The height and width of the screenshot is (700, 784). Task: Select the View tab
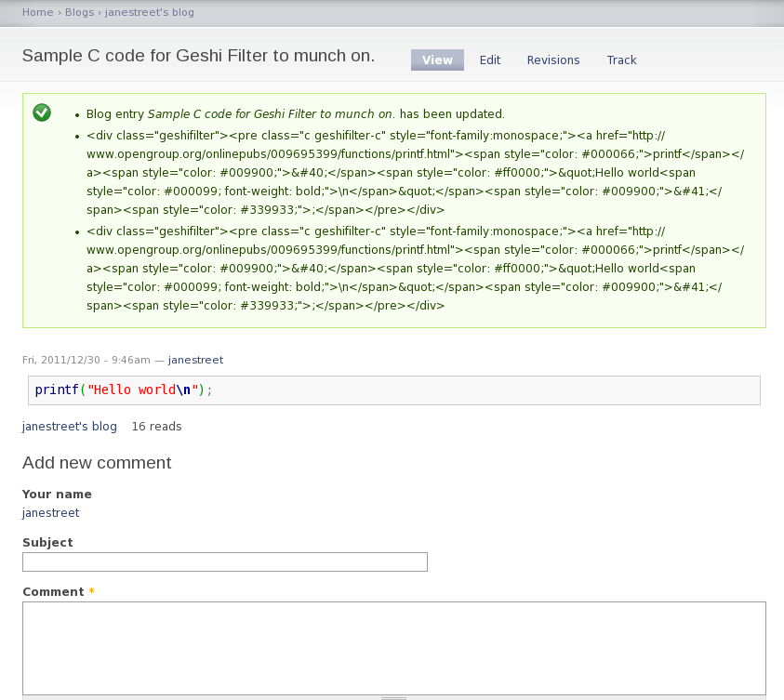point(437,59)
